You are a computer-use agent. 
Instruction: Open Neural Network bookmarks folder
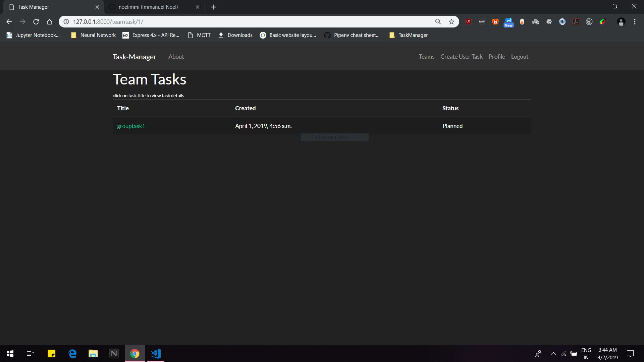[x=93, y=35]
